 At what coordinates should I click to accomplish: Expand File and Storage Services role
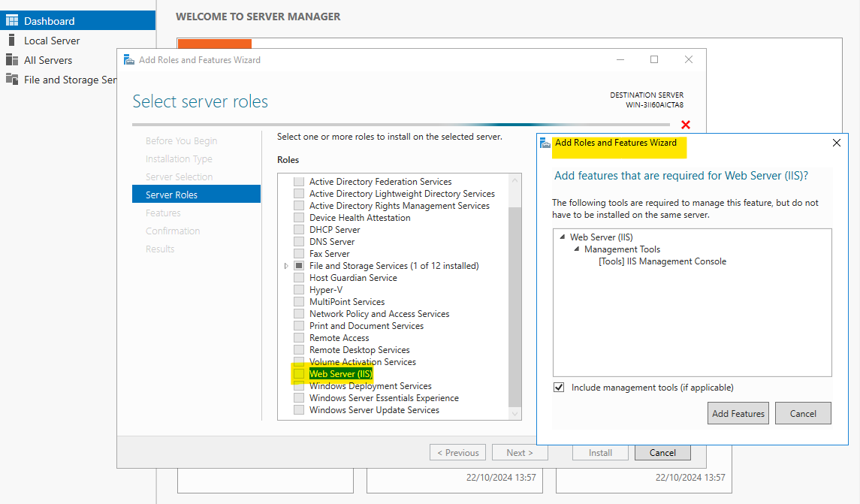[286, 266]
